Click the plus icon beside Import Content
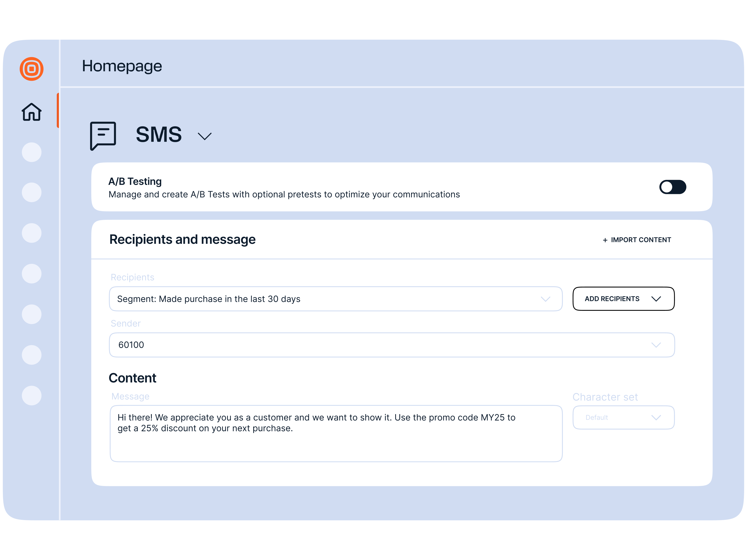The height and width of the screenshot is (560, 747). click(x=605, y=240)
